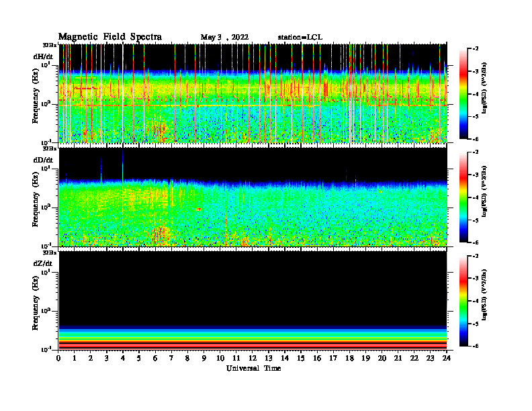The width and height of the screenshot is (532, 411).
Task: Click the "dZ/dt" panel label
Action: coord(43,263)
